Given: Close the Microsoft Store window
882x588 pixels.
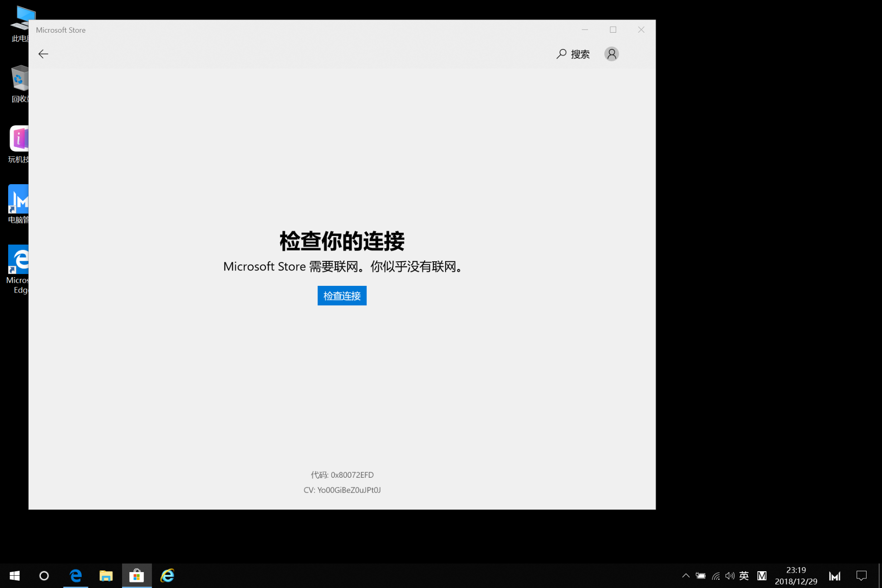Looking at the screenshot, I should tap(641, 29).
